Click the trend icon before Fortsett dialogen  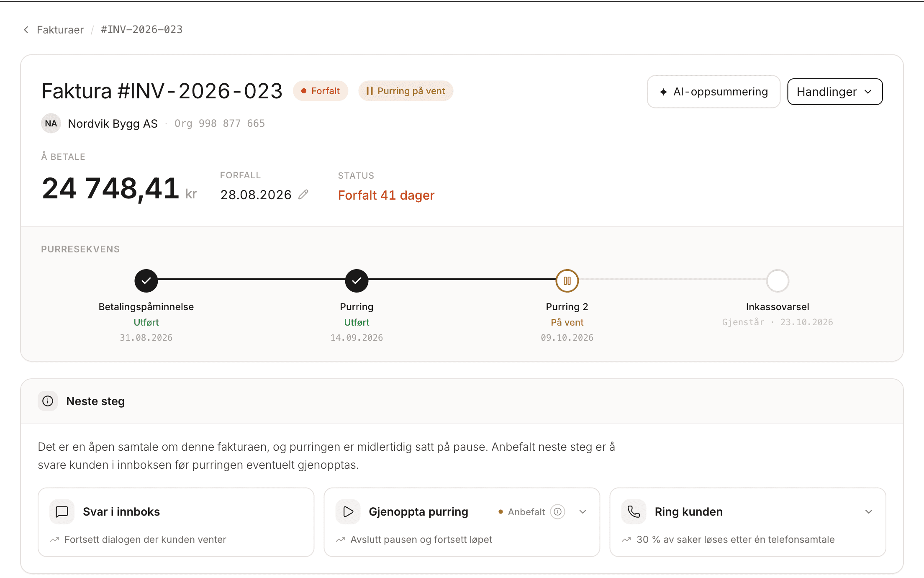(54, 539)
